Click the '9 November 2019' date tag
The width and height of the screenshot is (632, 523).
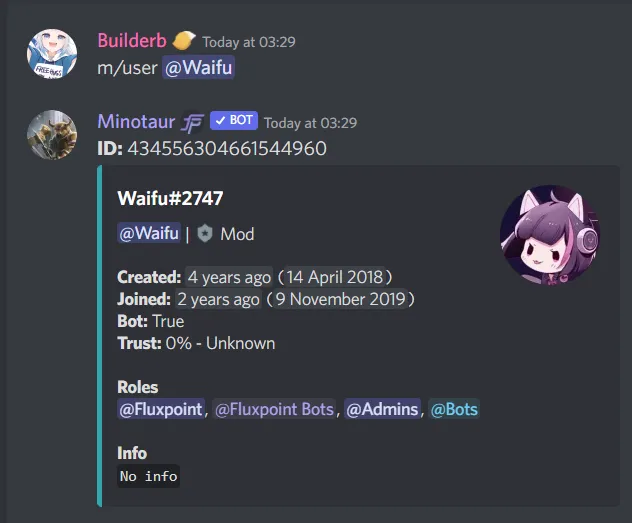tap(341, 299)
